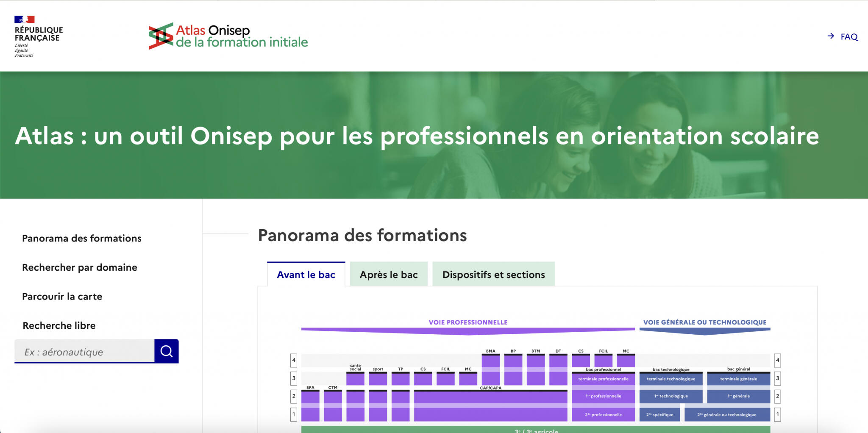The width and height of the screenshot is (868, 433).
Task: Open the FAQ link
Action: pyautogui.click(x=849, y=37)
